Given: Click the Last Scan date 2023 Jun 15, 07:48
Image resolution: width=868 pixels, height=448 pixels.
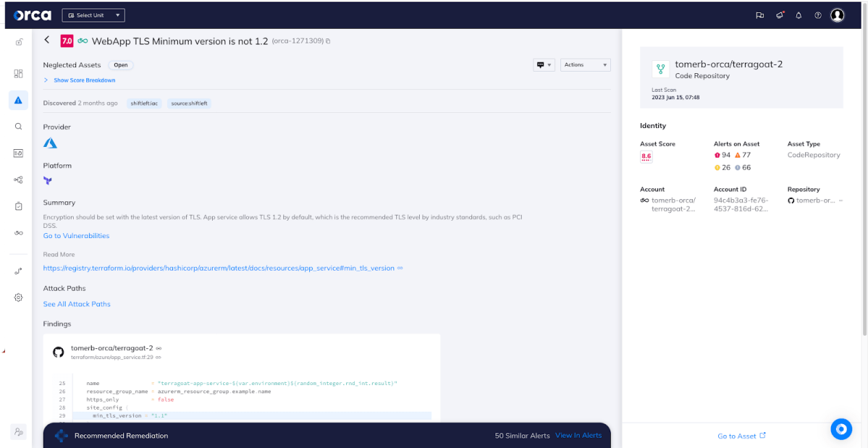Looking at the screenshot, I should pos(676,97).
